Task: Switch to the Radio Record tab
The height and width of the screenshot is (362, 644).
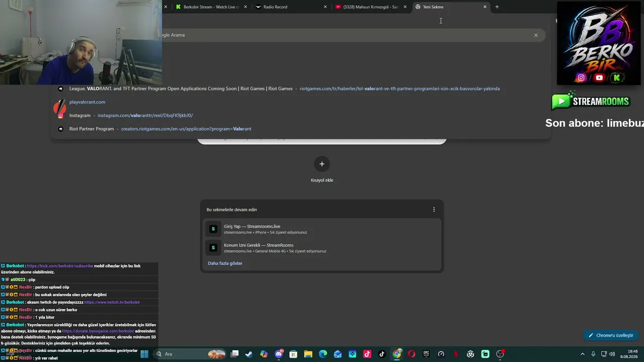Action: pyautogui.click(x=289, y=7)
